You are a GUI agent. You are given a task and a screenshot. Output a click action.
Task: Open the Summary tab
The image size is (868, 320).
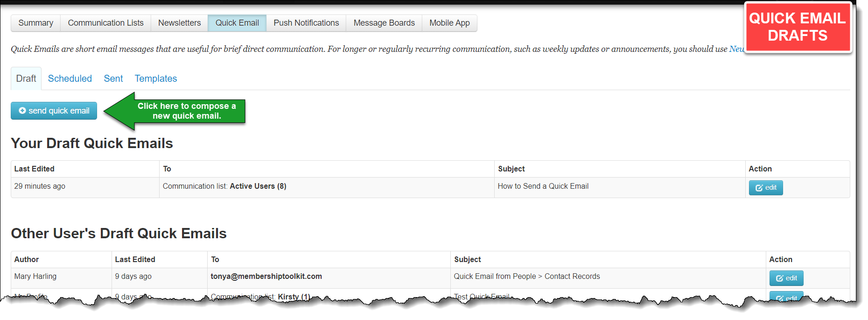35,23
